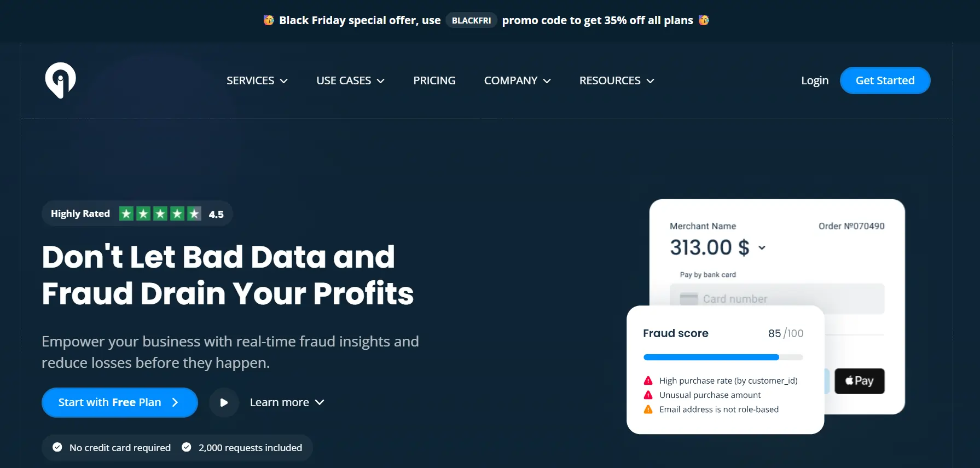The image size is (980, 468).
Task: Click the Apple Pay icon button
Action: coord(859,381)
